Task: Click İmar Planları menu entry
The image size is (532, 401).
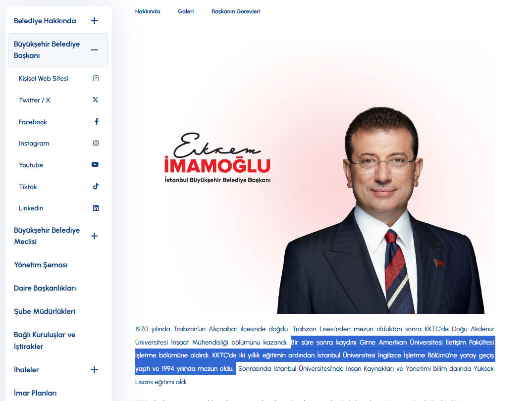Action: click(x=34, y=393)
